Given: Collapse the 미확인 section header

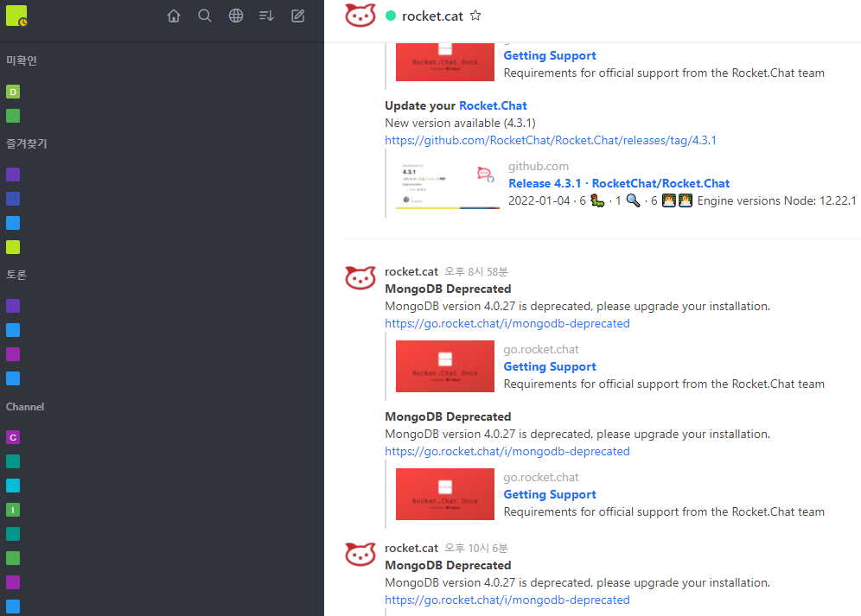Looking at the screenshot, I should (x=22, y=60).
